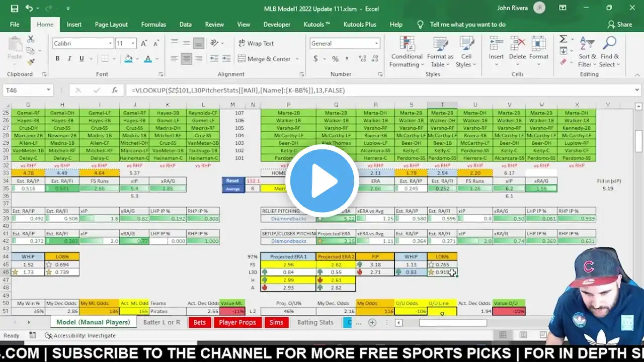
Task: Apply Accounting dollar number format
Action: [x=315, y=59]
